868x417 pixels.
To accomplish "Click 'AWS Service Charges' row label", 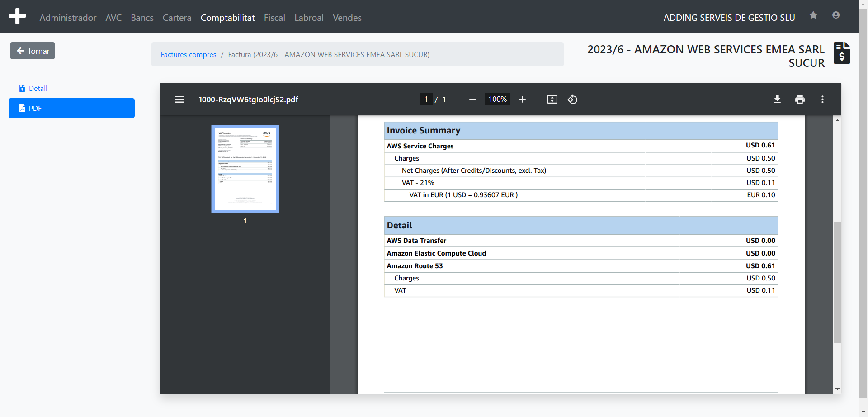I will (420, 146).
